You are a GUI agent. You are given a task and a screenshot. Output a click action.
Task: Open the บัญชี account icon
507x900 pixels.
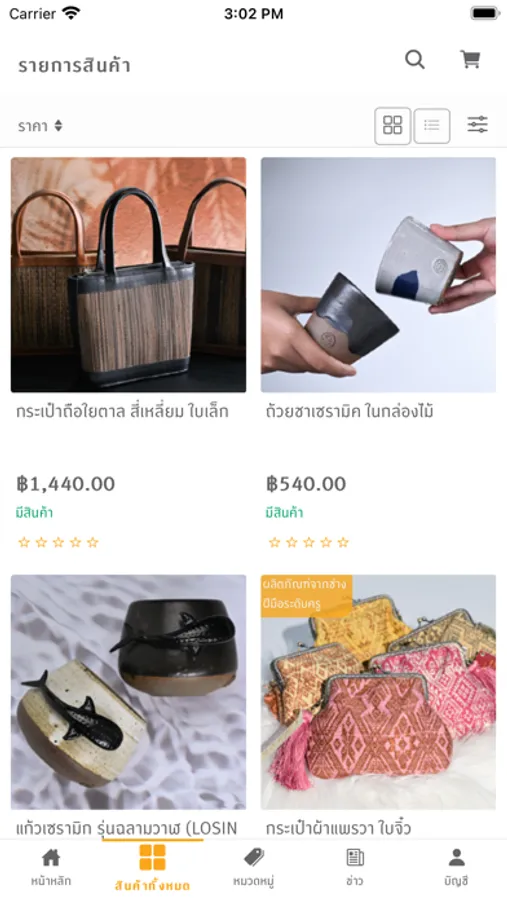456,858
